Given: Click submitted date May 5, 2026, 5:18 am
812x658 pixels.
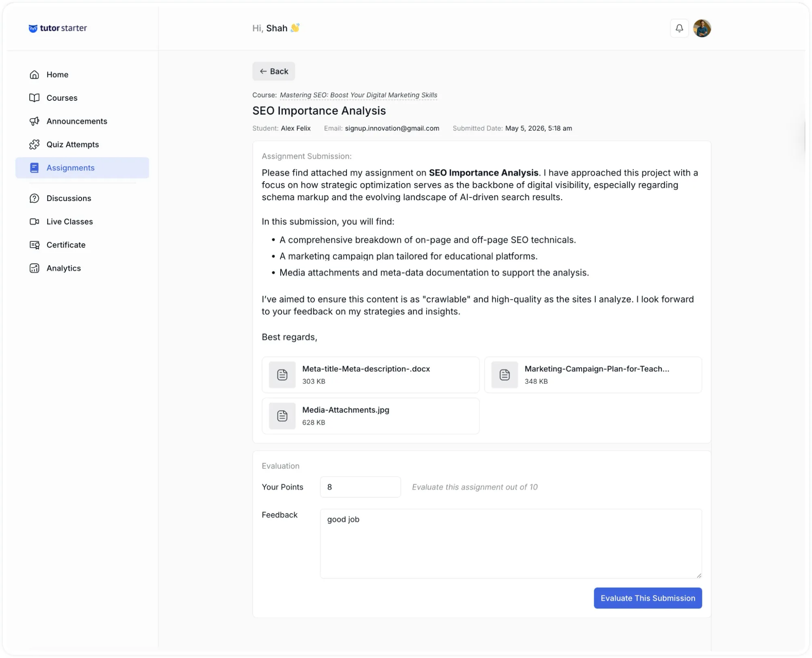Looking at the screenshot, I should click(538, 128).
